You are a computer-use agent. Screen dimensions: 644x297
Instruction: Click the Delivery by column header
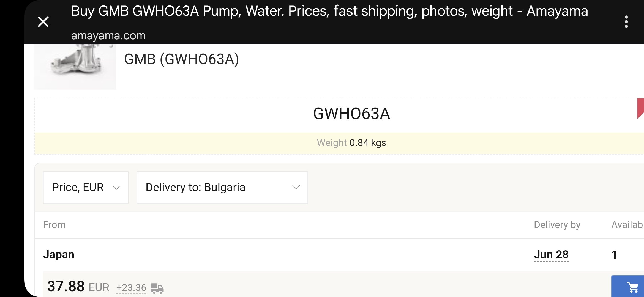557,225
